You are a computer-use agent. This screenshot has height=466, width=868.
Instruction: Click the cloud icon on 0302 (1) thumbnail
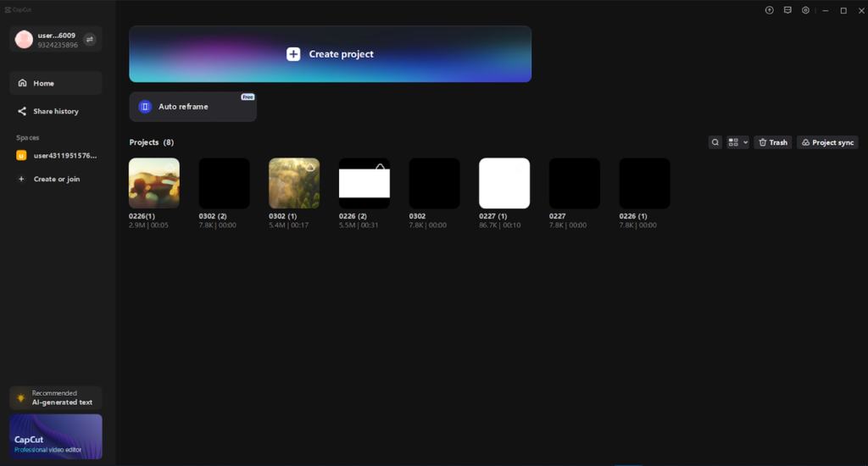point(311,168)
